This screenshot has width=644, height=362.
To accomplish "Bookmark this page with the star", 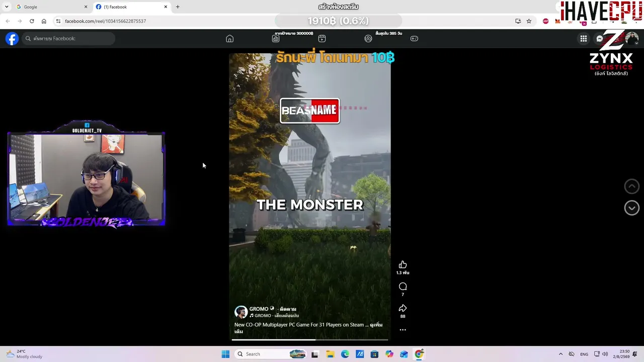I will [529, 21].
